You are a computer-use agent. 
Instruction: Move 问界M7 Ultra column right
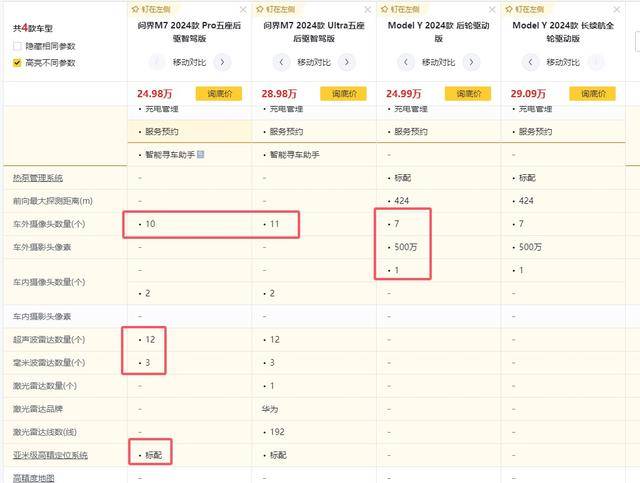coord(347,62)
